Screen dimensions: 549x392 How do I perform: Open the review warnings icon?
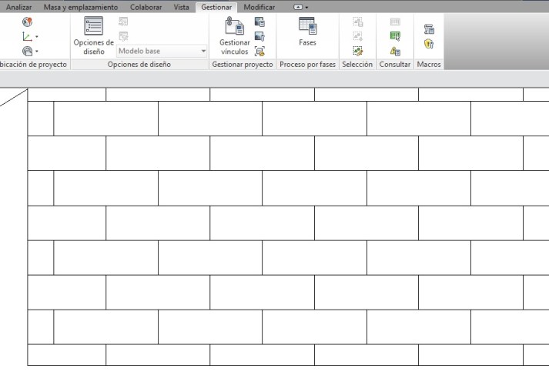pyautogui.click(x=397, y=50)
